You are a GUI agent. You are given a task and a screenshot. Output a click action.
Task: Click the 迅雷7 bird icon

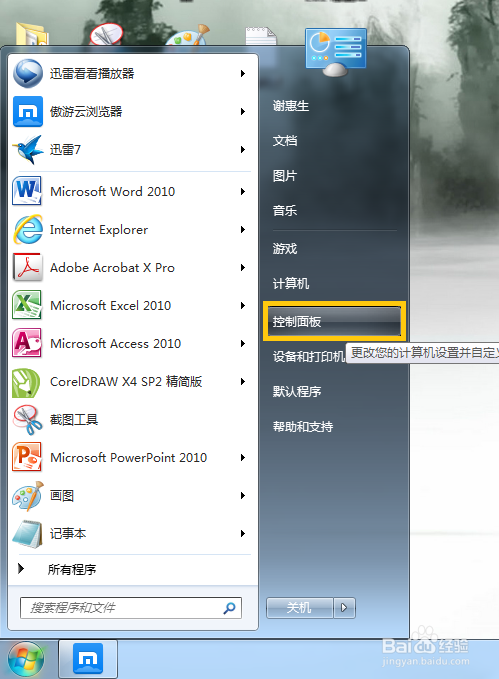(x=28, y=149)
